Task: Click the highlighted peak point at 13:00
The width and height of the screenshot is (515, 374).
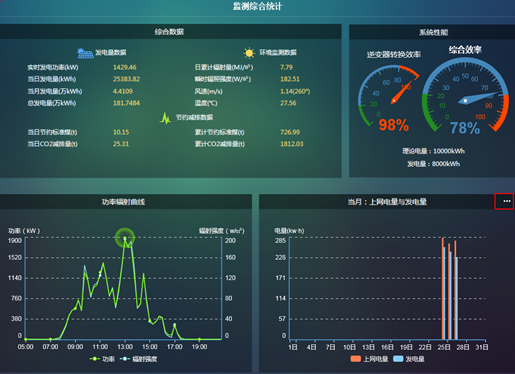Action: tap(125, 238)
